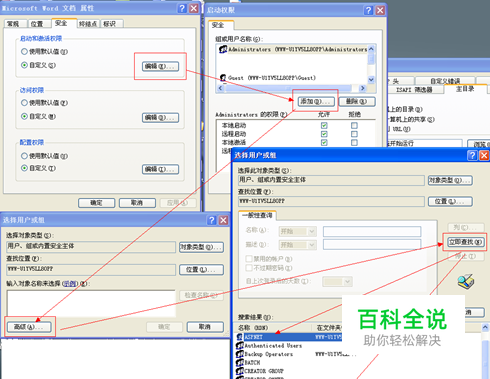Click 立即查找 button
The width and height of the screenshot is (490, 379).
click(465, 242)
